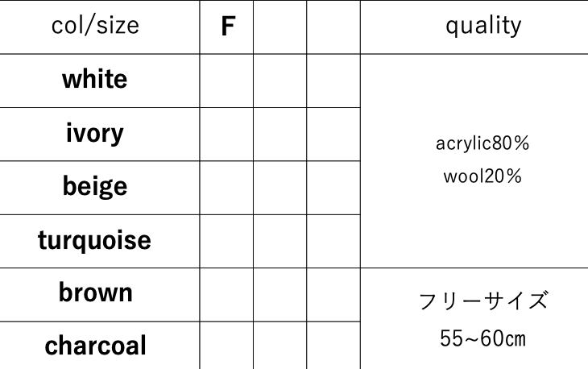
Task: Click the empty header cell left of quality
Action: (333, 27)
